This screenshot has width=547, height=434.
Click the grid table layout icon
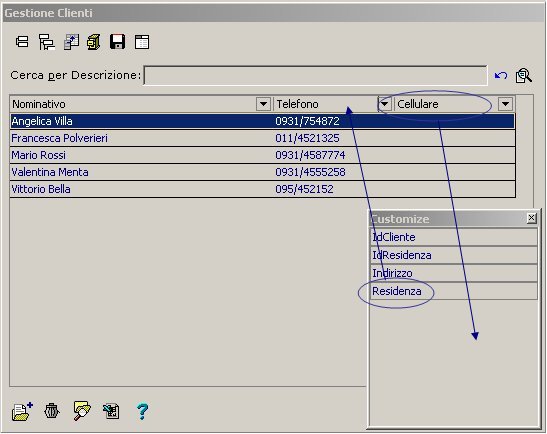tap(142, 42)
